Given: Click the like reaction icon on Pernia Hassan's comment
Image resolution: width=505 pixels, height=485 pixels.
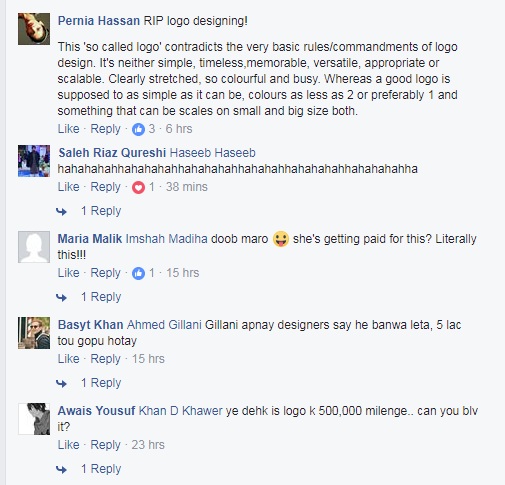Looking at the screenshot, I should point(138,129).
